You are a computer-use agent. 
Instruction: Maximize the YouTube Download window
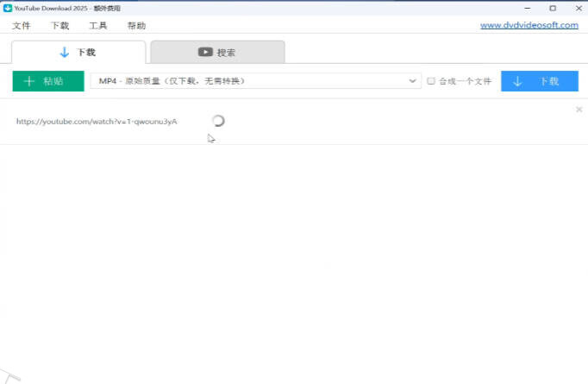point(553,8)
